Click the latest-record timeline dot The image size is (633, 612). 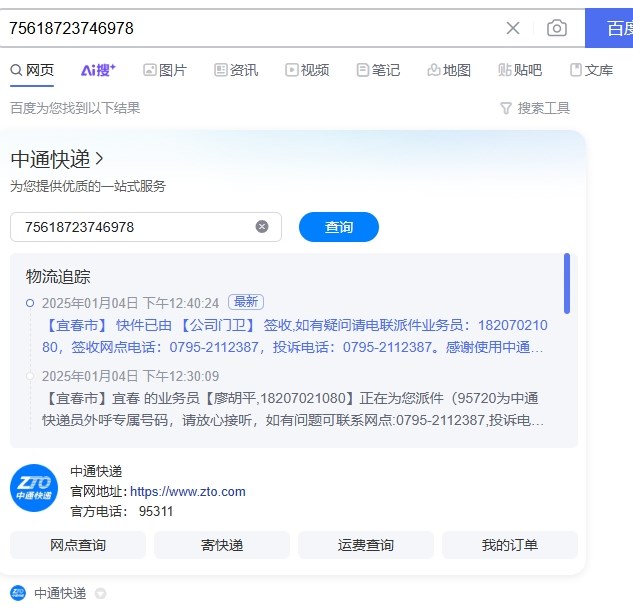click(30, 303)
